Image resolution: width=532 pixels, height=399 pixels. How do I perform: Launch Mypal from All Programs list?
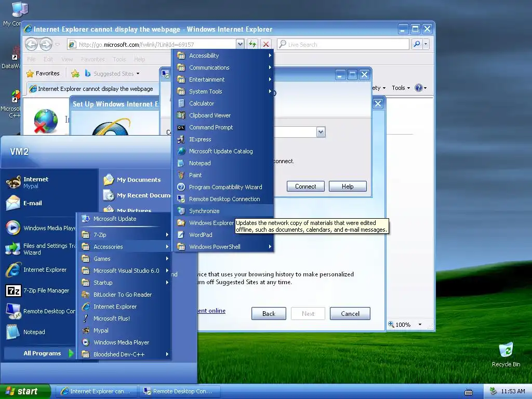point(124,330)
